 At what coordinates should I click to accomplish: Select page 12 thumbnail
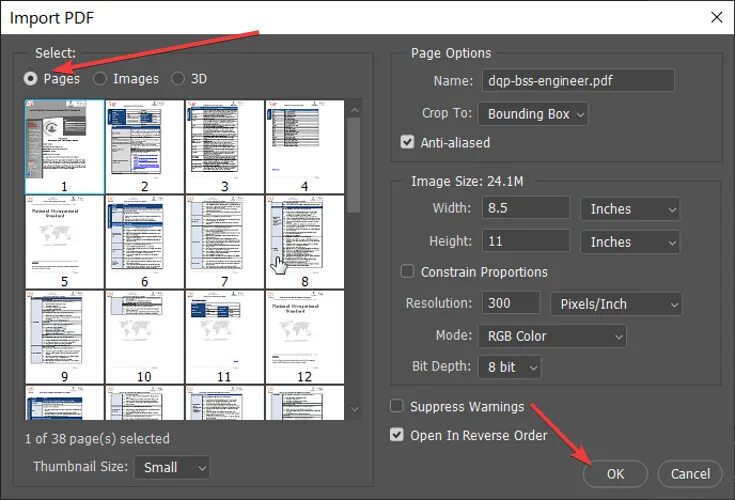305,337
